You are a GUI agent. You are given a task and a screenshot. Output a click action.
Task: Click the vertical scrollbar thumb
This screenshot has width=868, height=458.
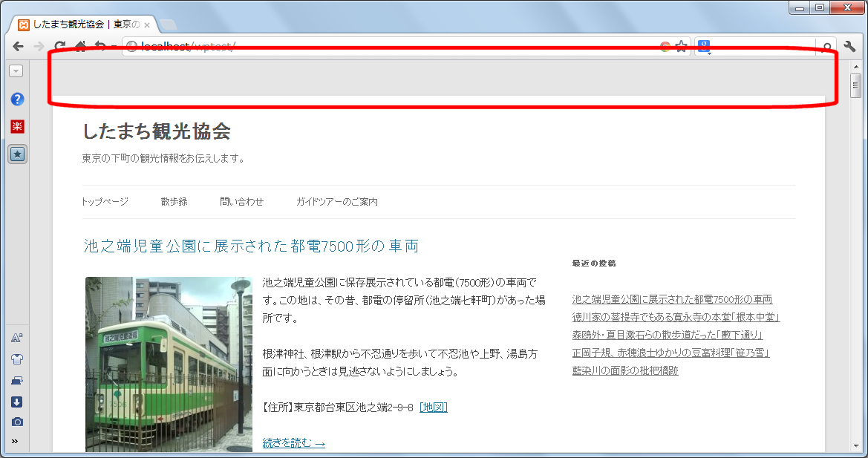[x=856, y=85]
